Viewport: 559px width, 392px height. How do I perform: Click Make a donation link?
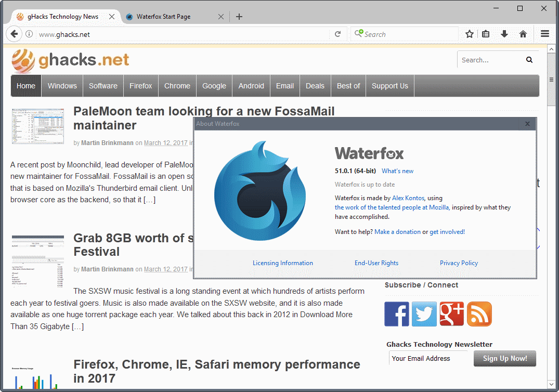[x=397, y=232]
